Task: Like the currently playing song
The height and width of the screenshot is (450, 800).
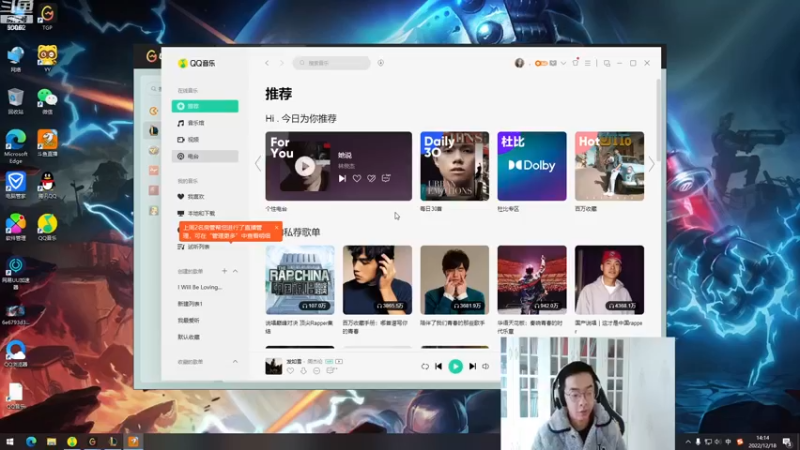Action: [x=290, y=371]
